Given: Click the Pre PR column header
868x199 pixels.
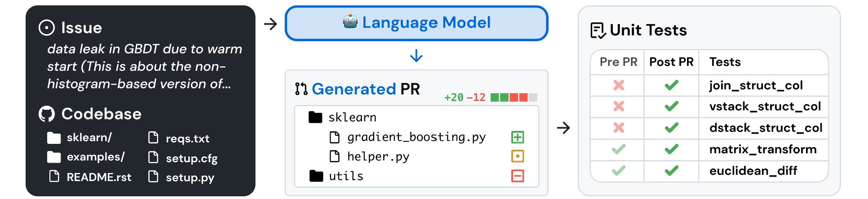Looking at the screenshot, I should tap(618, 62).
